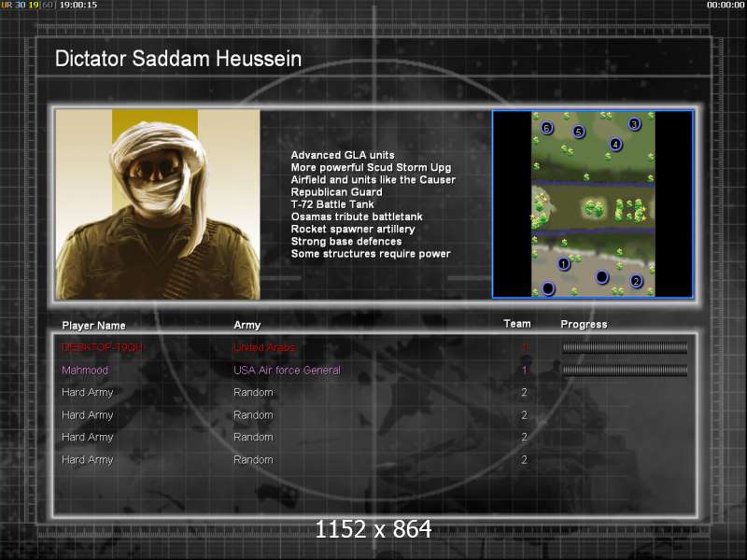The image size is (747, 560).
Task: Click More powerful Scud Storm Upg text
Action: 371,167
